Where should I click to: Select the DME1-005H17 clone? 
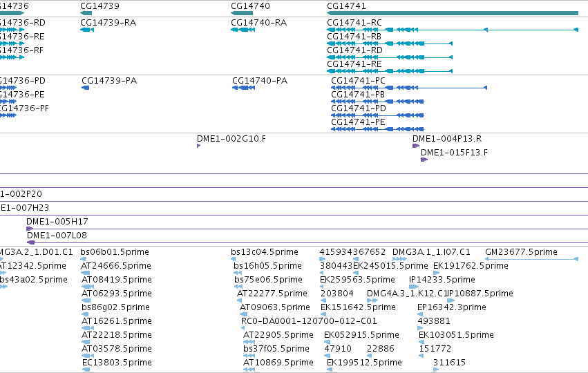57,222
